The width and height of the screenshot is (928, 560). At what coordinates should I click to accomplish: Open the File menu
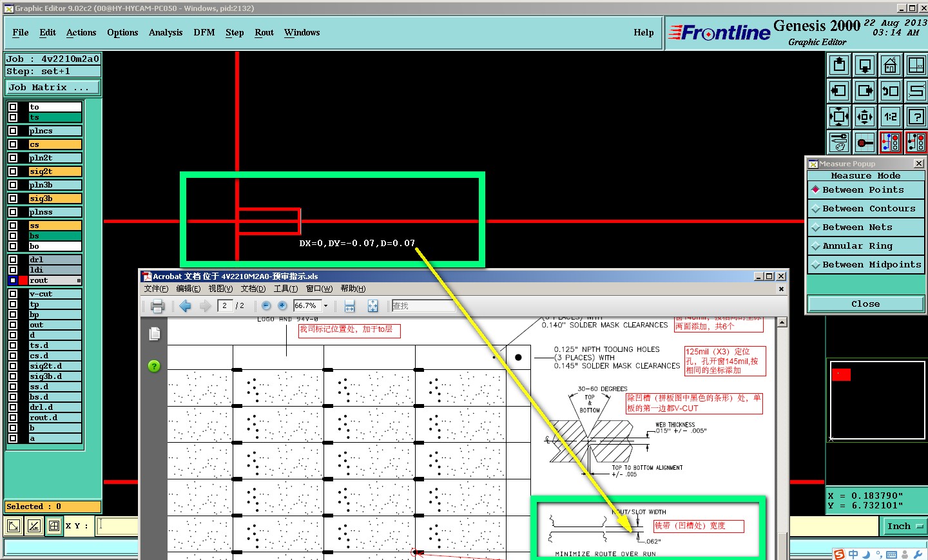tap(21, 33)
